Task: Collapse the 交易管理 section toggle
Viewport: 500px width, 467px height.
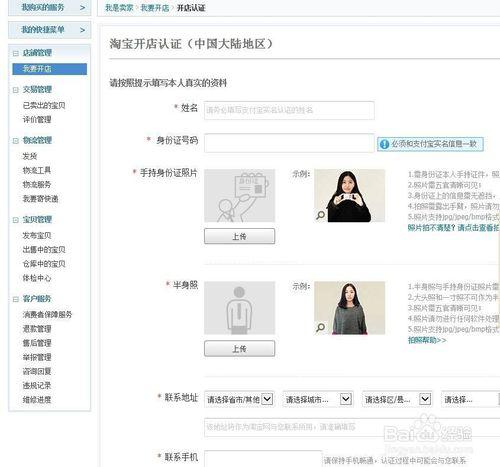Action: [16, 90]
